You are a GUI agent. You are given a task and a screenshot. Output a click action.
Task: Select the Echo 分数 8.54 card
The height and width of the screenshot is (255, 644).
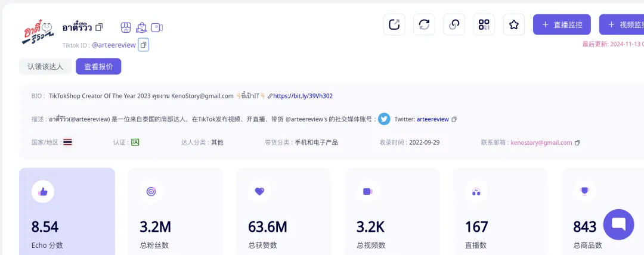[x=67, y=212]
